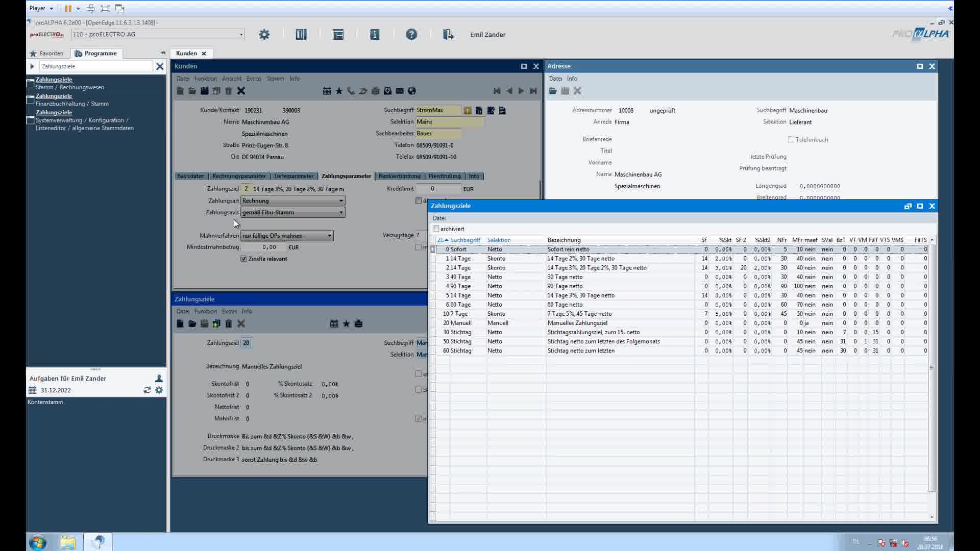Click printer icon in Kunden toolbar
980x551 pixels.
[375, 91]
